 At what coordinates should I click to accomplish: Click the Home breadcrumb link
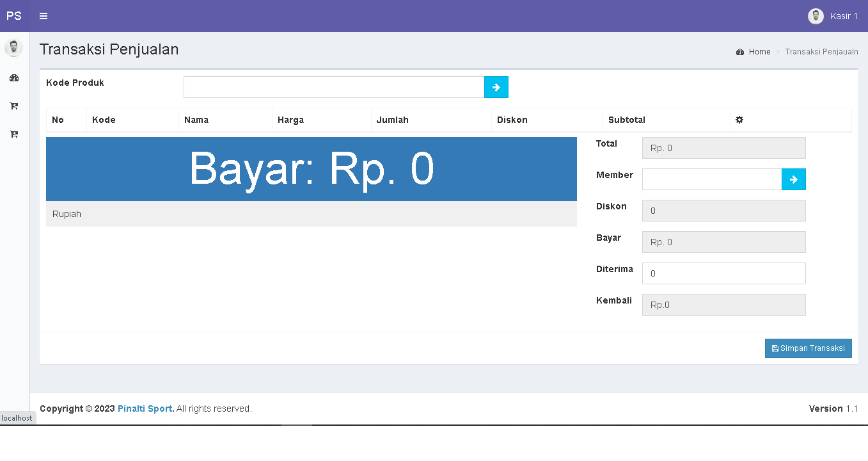point(759,52)
